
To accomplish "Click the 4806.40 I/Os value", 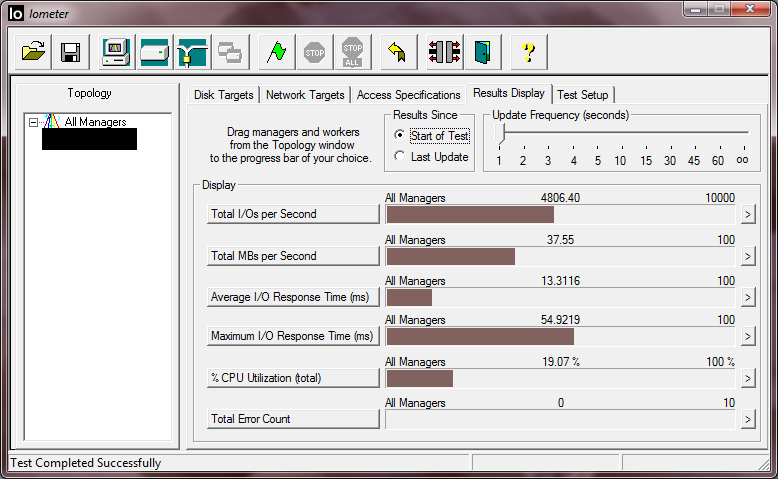I will (560, 198).
